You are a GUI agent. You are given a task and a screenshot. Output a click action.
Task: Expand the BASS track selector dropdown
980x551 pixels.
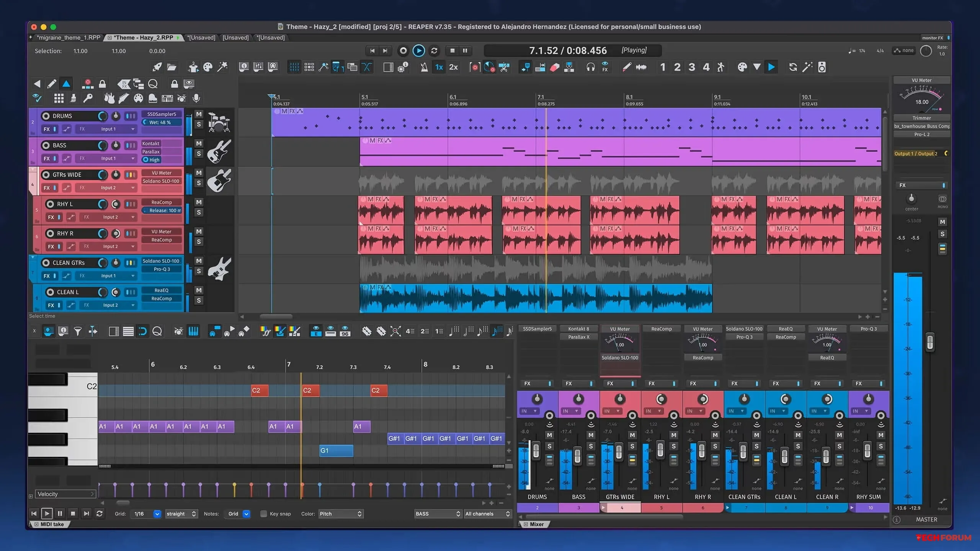click(438, 514)
